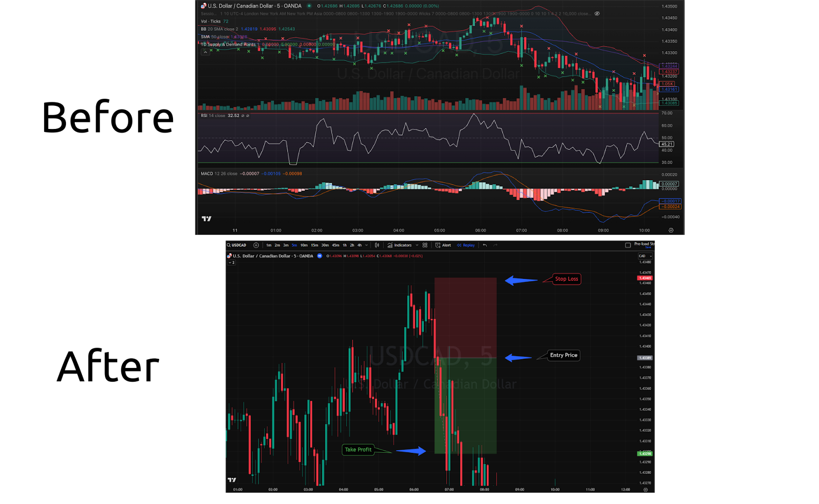Start the Replay mode
Image resolution: width=819 pixels, height=504 pixels.
click(x=466, y=245)
